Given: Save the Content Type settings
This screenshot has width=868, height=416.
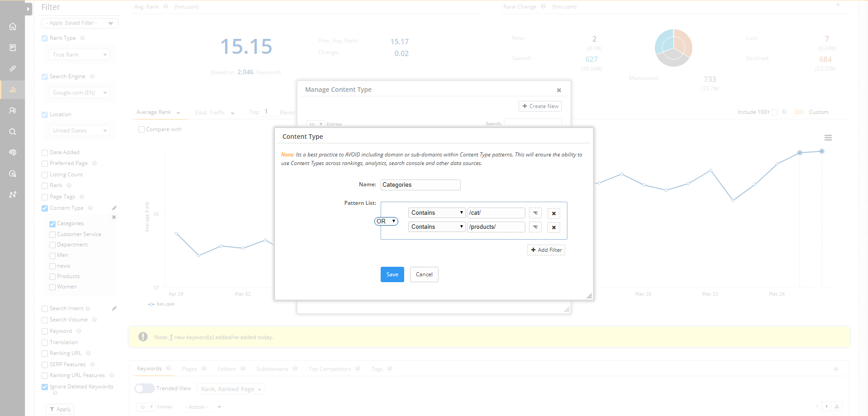Looking at the screenshot, I should pyautogui.click(x=392, y=274).
